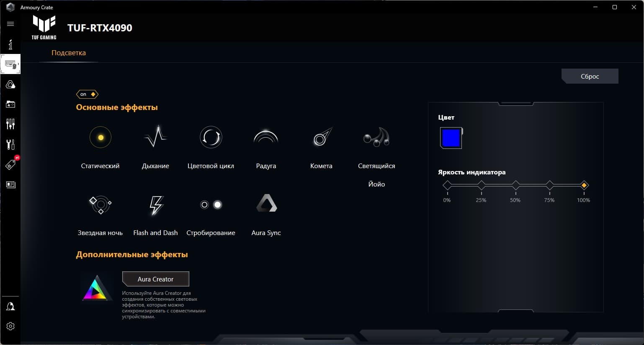Open the sliders scenario profiles icon in sidebar

tap(10, 124)
